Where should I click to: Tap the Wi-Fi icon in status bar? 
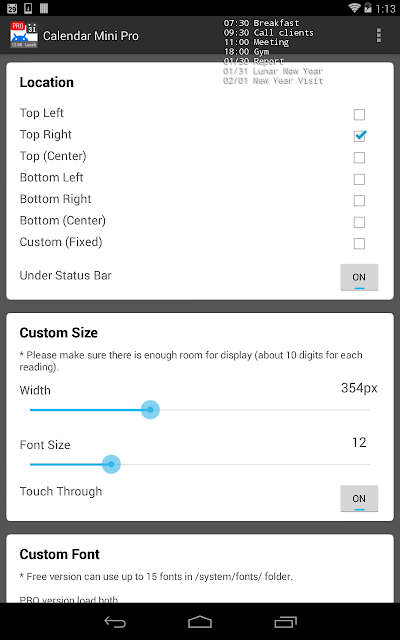point(354,7)
